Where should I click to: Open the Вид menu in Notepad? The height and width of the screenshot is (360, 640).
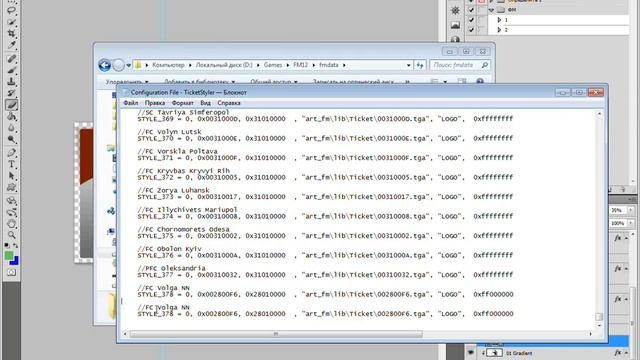coord(205,103)
